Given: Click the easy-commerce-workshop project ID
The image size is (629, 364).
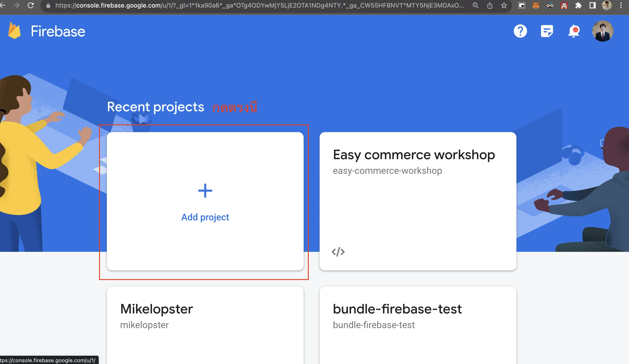Looking at the screenshot, I should [387, 171].
